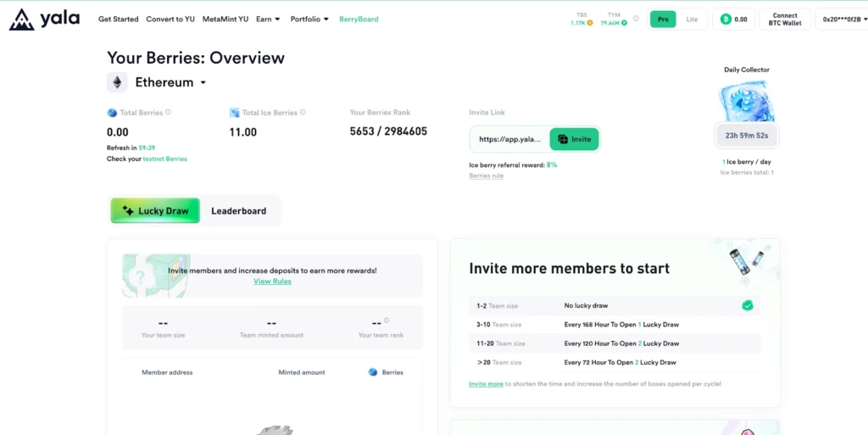Screen dimensions: 868x435
Task: Click the Ethereum network icon
Action: tap(117, 82)
